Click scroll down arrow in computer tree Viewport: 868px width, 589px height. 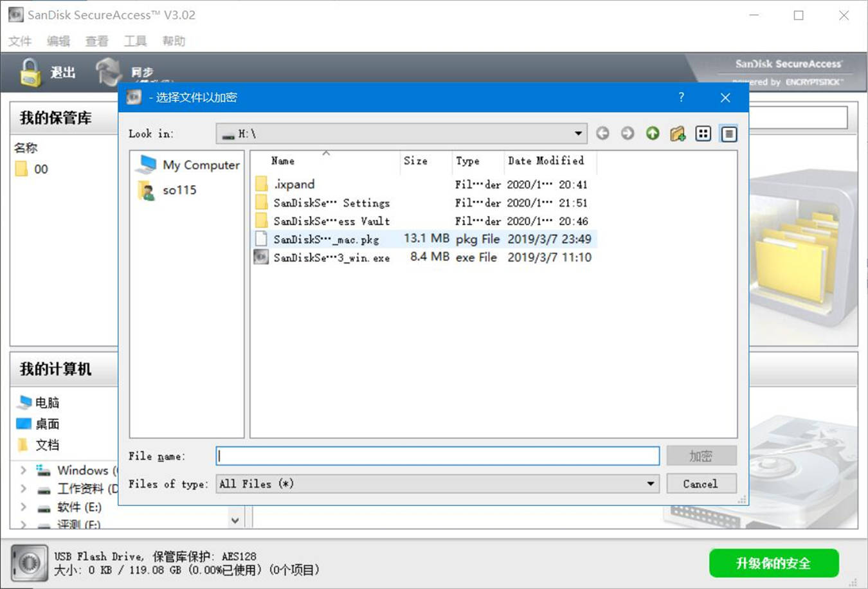click(235, 520)
